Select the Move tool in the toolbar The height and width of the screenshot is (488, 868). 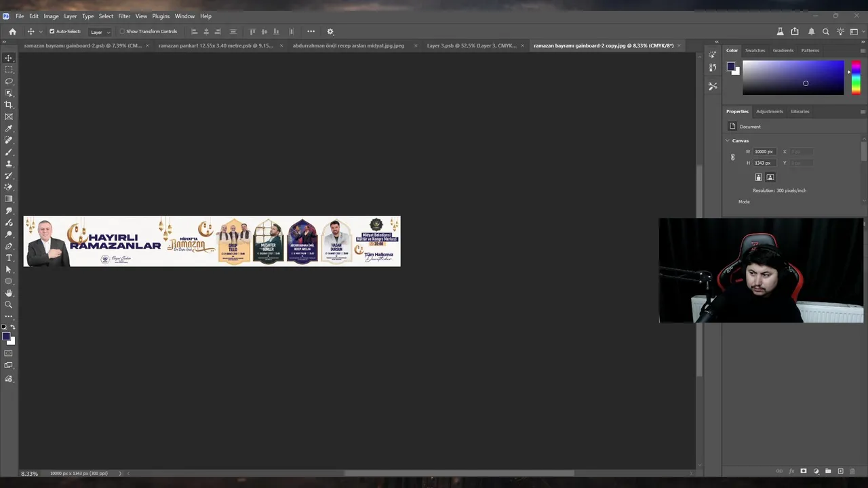9,58
